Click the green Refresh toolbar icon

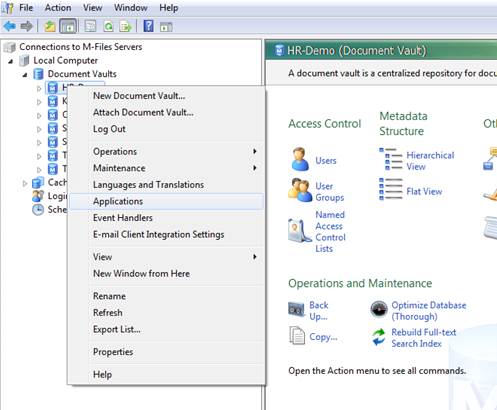pos(108,26)
